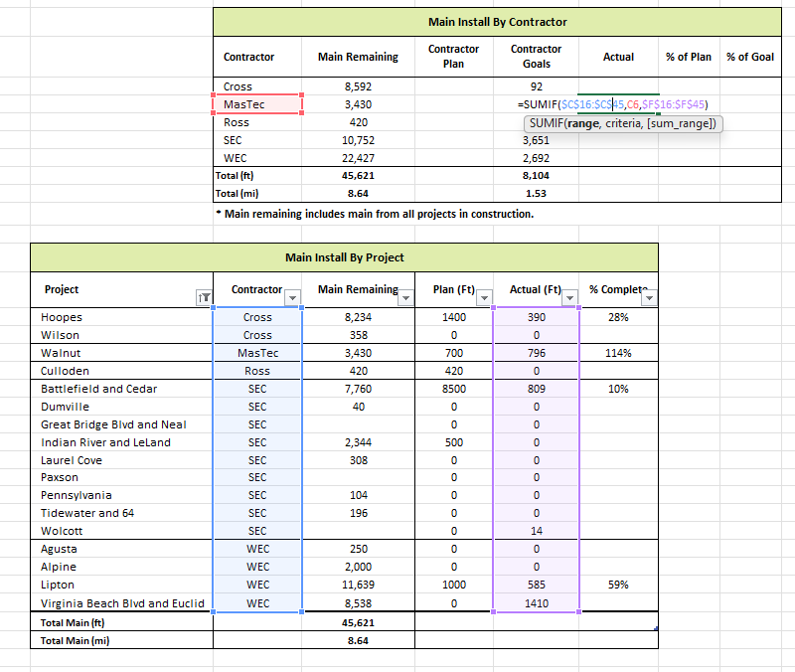Click the SUMIF formula tooltip function name
The width and height of the screenshot is (795, 672).
546,123
